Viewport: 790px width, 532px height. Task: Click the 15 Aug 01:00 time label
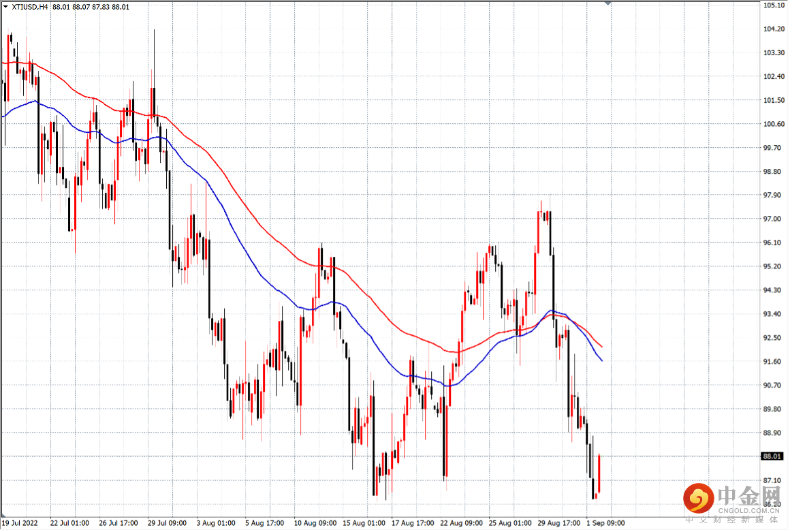coord(364,523)
